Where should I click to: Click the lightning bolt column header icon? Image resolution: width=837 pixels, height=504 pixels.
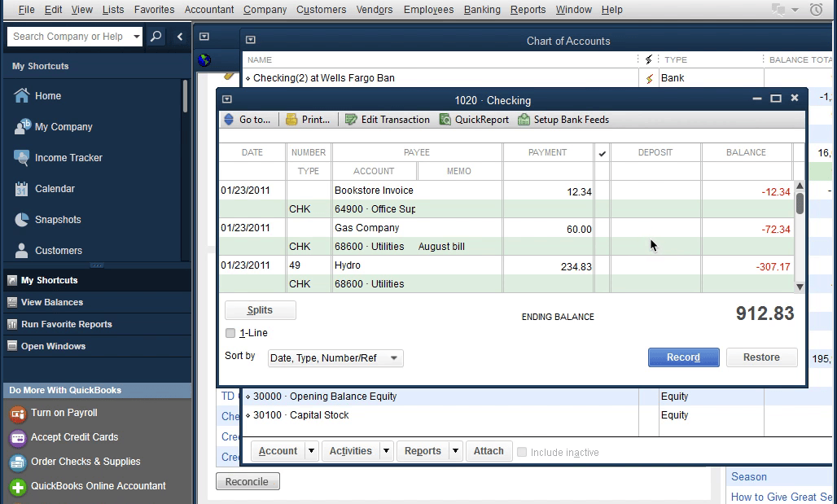649,59
